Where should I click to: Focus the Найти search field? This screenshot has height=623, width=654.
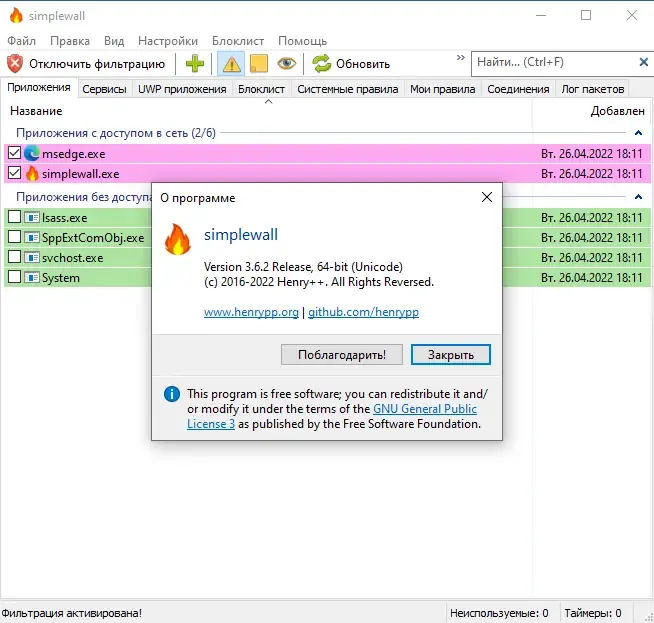pos(555,63)
